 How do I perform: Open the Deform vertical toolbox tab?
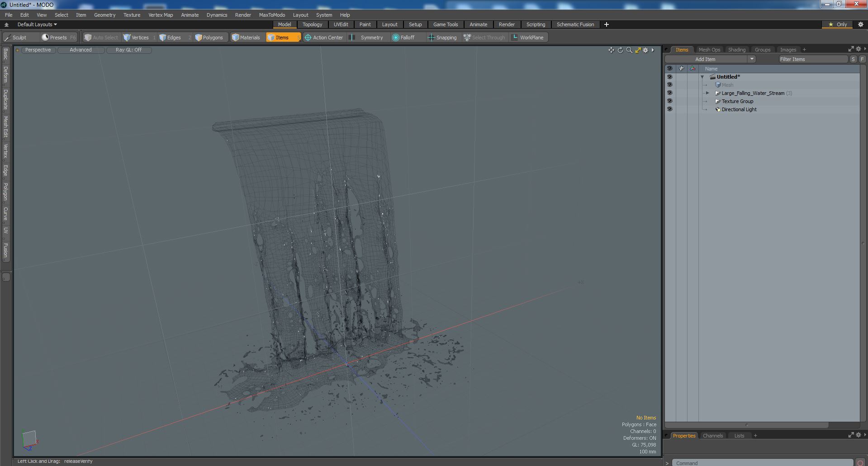[5, 75]
